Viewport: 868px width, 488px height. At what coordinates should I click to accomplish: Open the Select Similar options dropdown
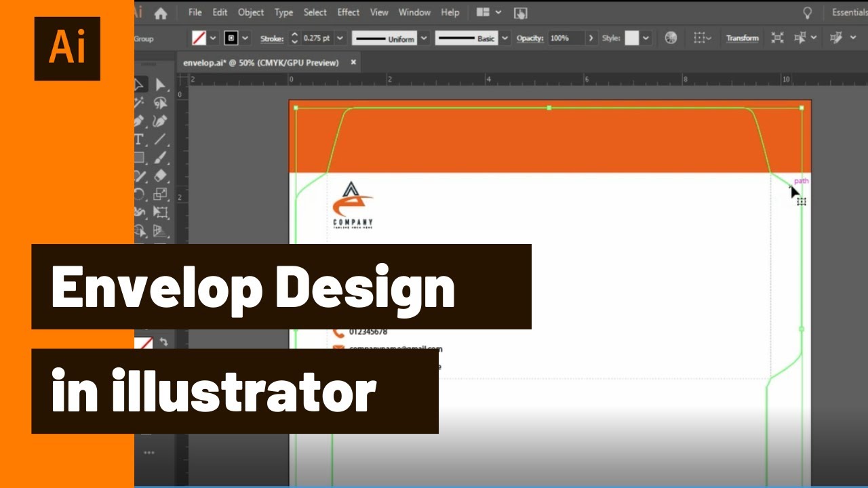pyautogui.click(x=814, y=39)
